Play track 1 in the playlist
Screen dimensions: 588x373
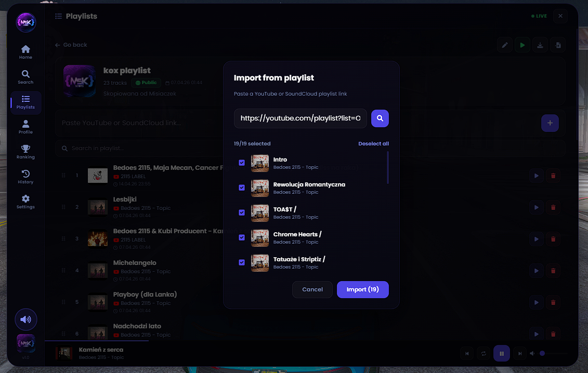click(x=536, y=176)
